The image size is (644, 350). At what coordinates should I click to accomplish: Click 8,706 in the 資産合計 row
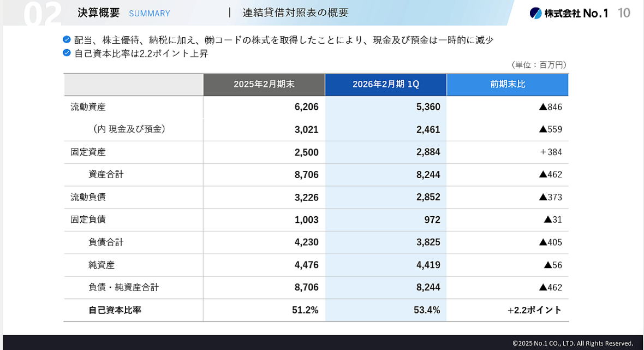point(306,175)
